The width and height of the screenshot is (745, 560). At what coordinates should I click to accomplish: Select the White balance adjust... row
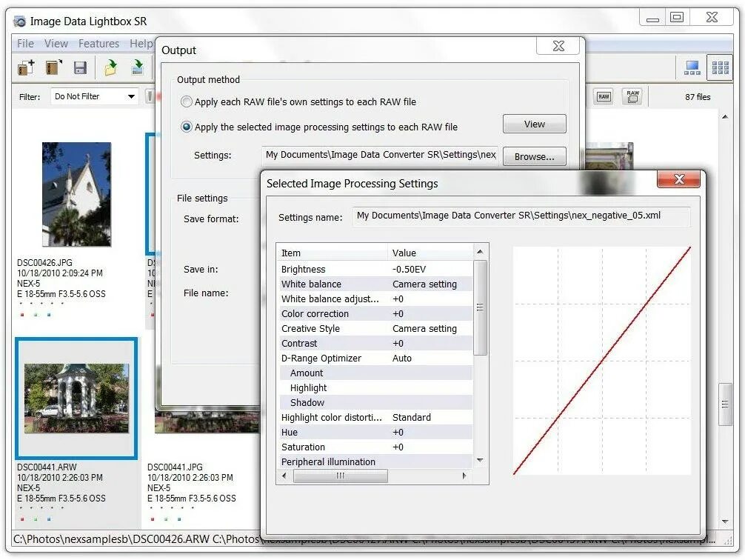click(x=375, y=299)
